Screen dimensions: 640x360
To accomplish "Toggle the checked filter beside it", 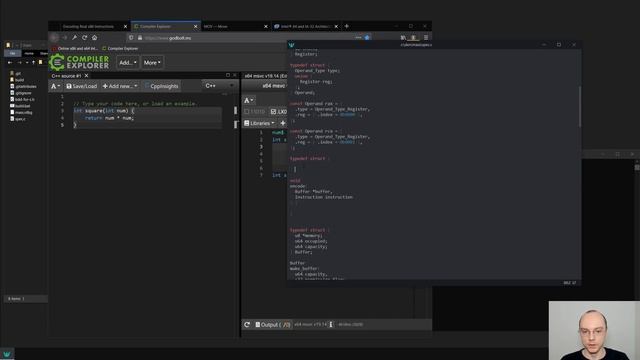I will pyautogui.click(x=279, y=111).
